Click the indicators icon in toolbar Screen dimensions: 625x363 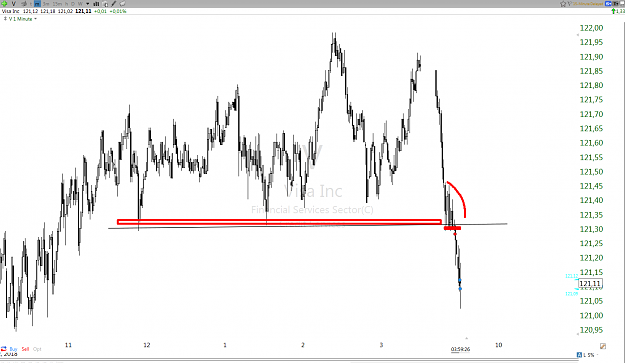click(x=105, y=4)
